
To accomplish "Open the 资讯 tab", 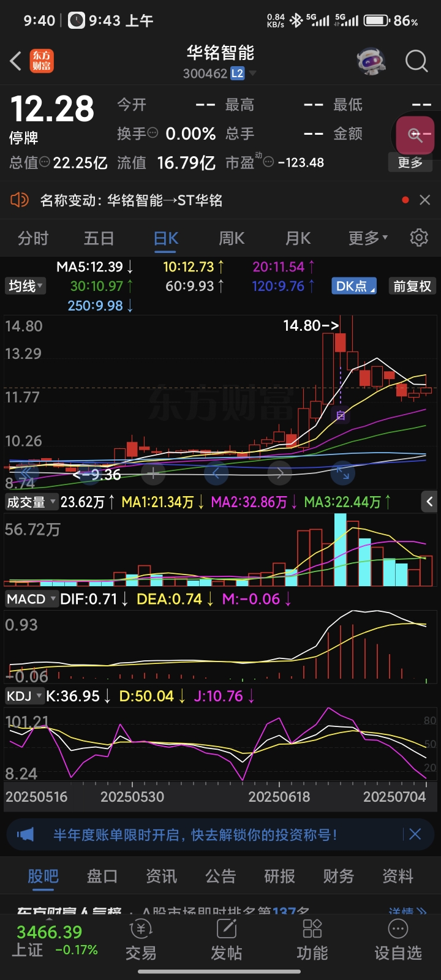I will click(x=162, y=876).
